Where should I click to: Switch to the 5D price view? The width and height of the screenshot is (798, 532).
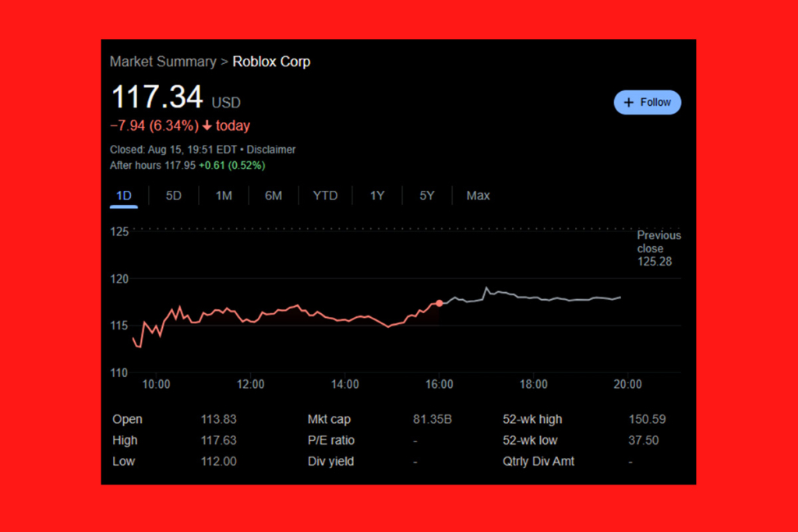173,196
